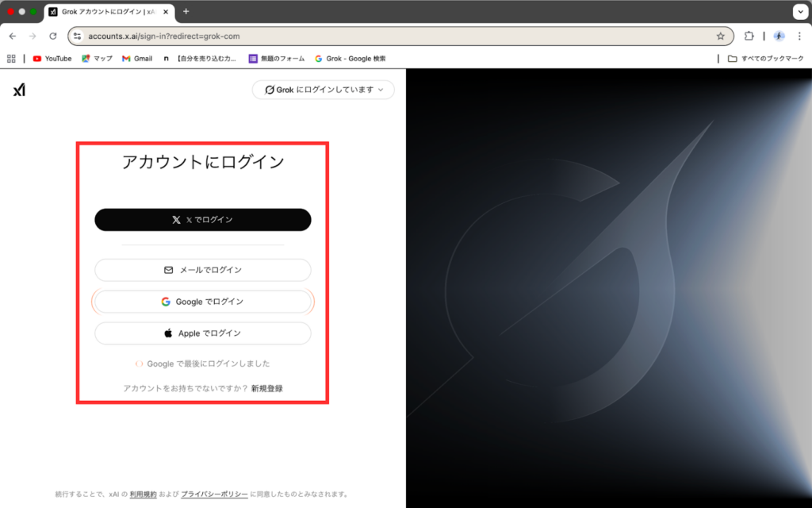The width and height of the screenshot is (812, 508).
Task: Open site information via the address bar icon
Action: (76, 36)
